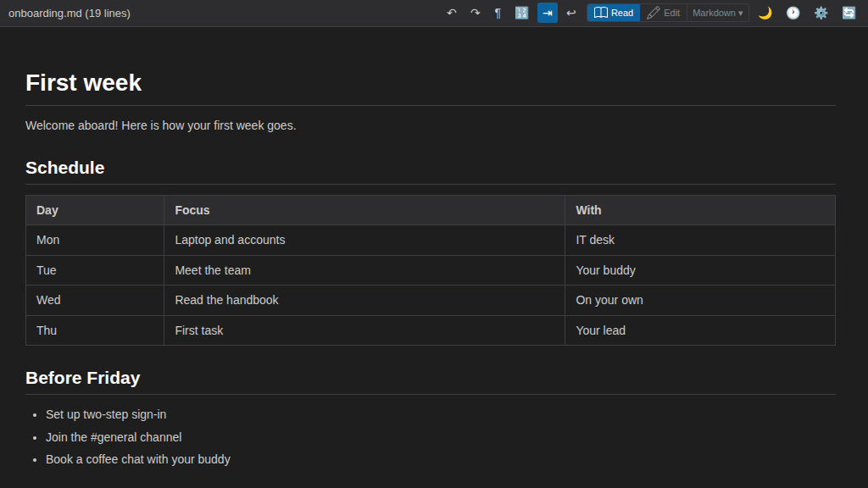
Task: Click the "With" column header
Action: pyautogui.click(x=699, y=210)
